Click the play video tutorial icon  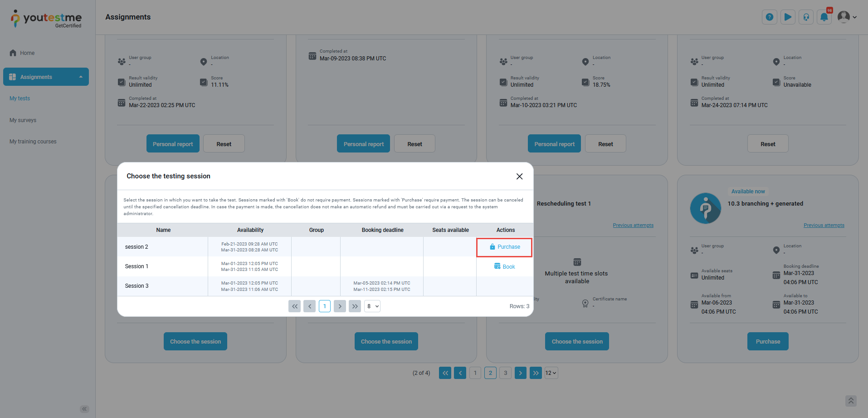[788, 17]
